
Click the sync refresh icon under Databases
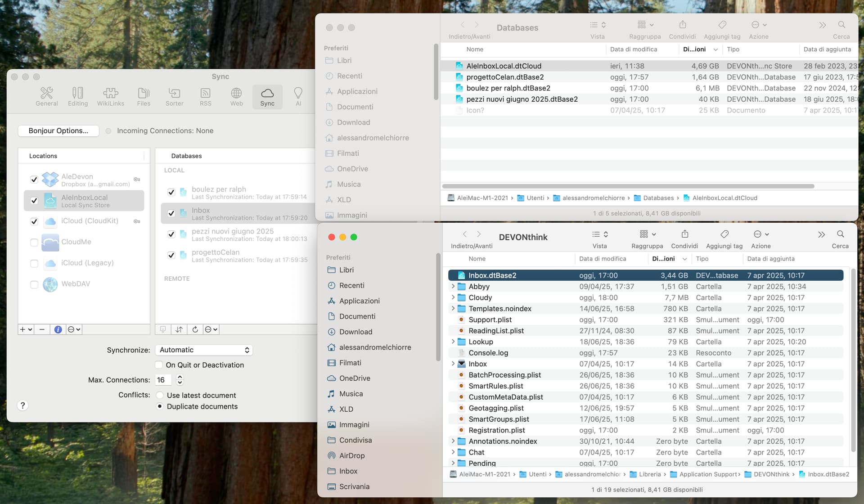pos(195,329)
